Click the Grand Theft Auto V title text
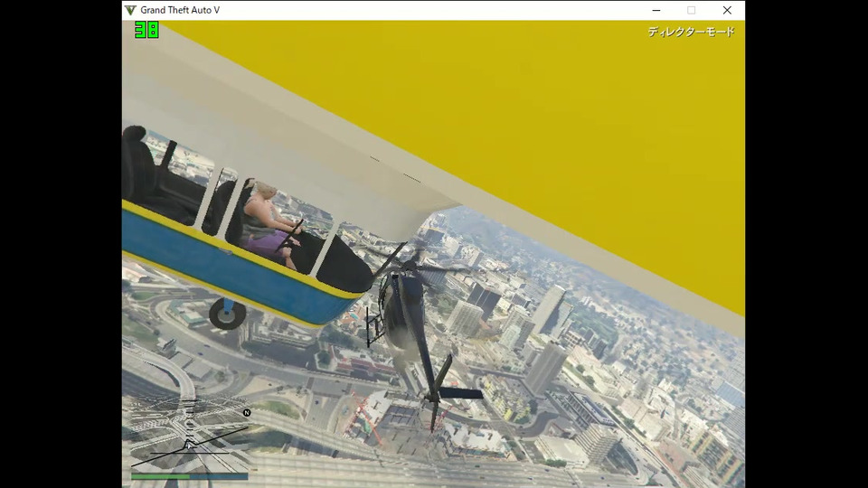The height and width of the screenshot is (488, 868). pyautogui.click(x=180, y=10)
